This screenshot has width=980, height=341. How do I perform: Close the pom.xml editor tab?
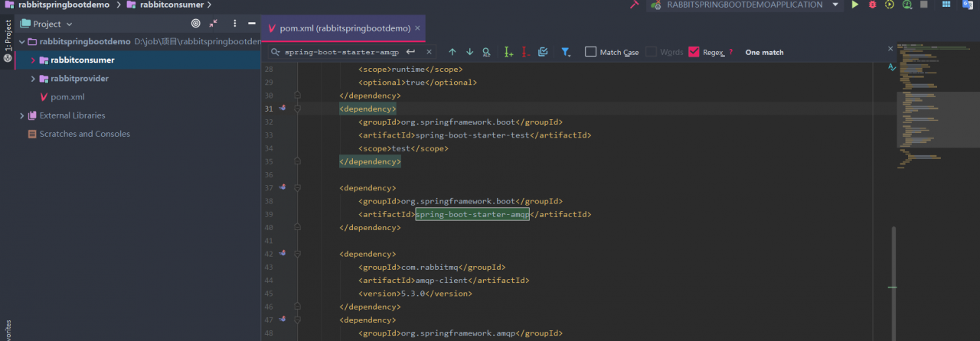click(x=418, y=28)
